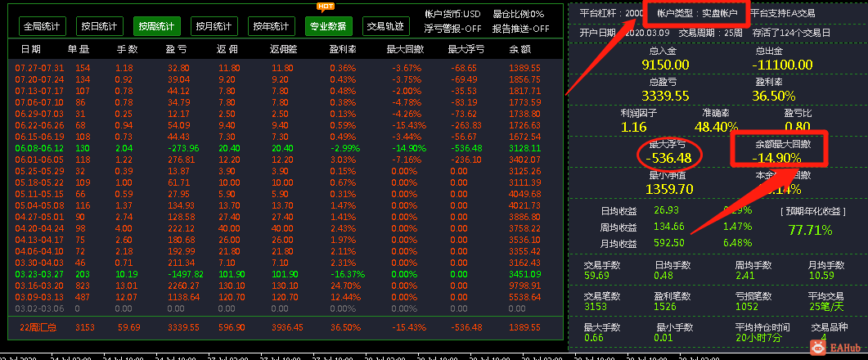This screenshot has width=868, height=360.
Task: Click the 余额最大回撤 value -14.90%
Action: (776, 158)
